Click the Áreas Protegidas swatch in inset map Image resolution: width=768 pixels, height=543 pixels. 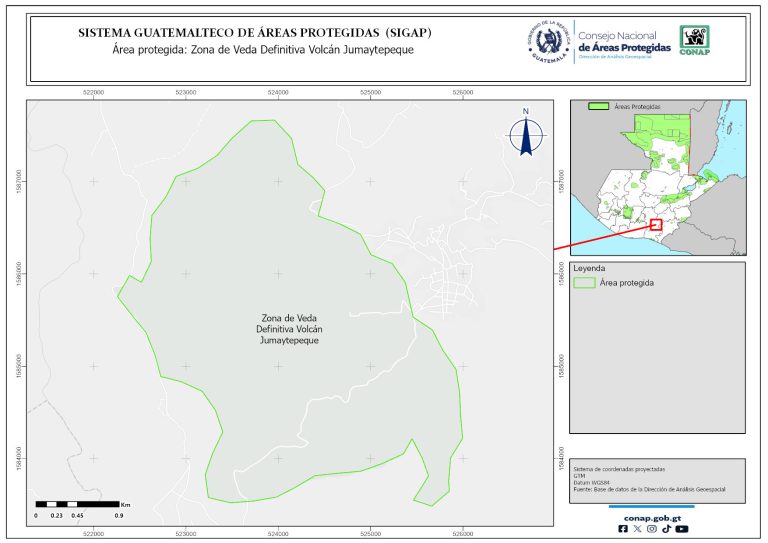coord(599,105)
